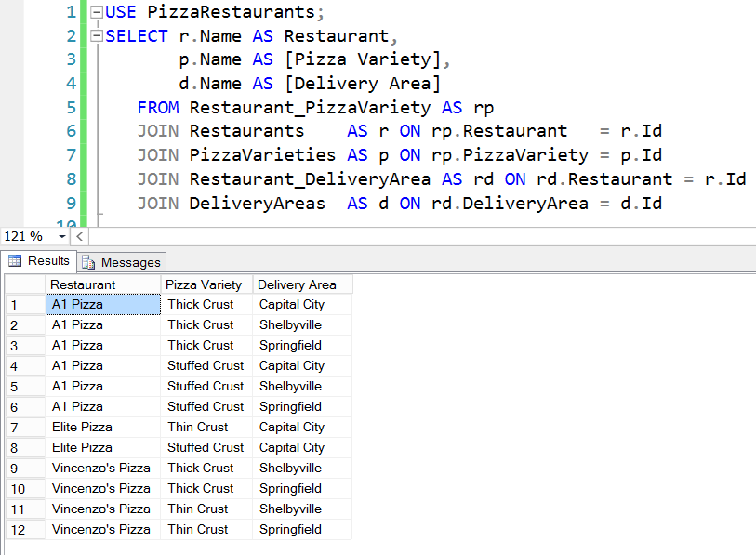Click Springfield cell in row 12
The image size is (756, 555).
303,530
